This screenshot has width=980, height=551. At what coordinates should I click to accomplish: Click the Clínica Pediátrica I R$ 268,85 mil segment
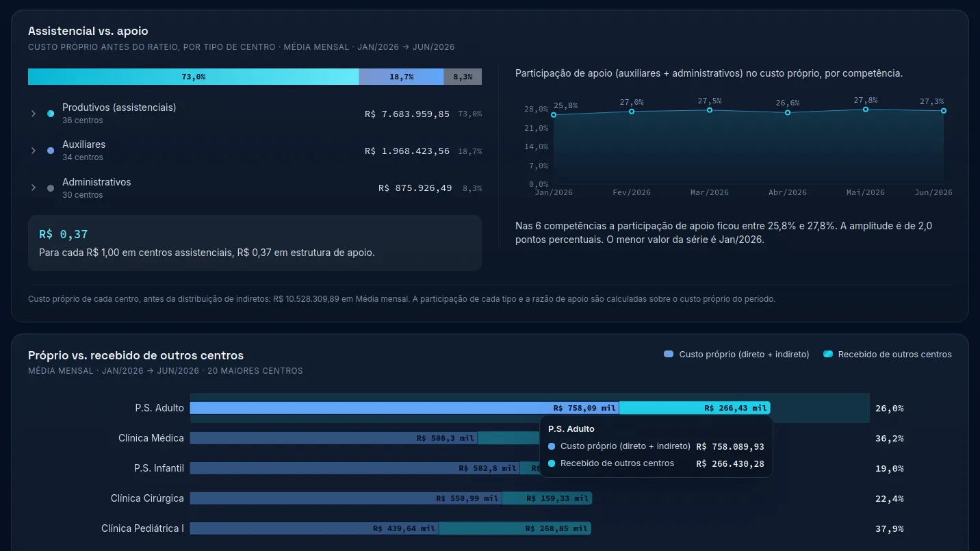[x=515, y=528]
